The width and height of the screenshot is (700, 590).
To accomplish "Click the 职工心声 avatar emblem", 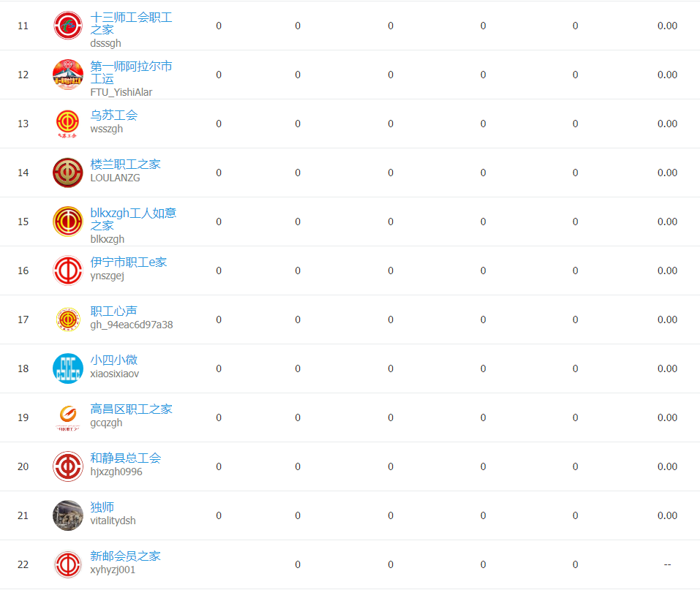I will pos(68,319).
